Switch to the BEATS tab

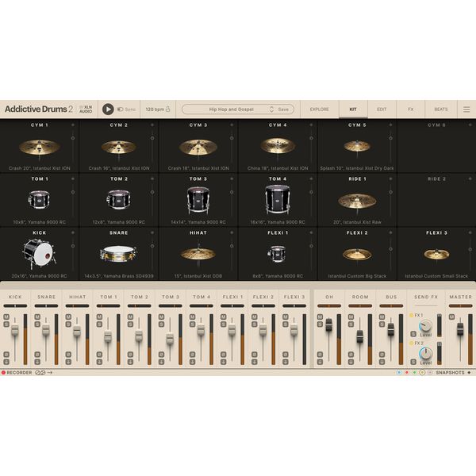coord(441,109)
